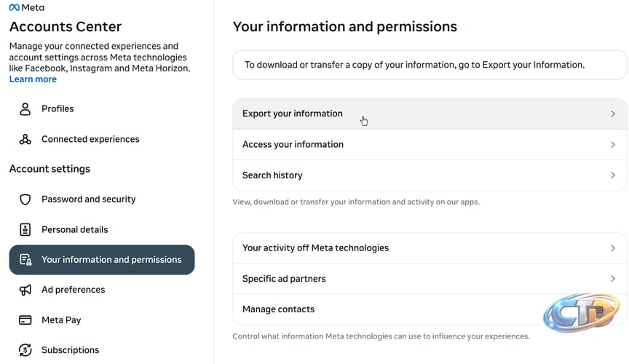Click the Account settings heading
This screenshot has width=629, height=364.
point(50,169)
